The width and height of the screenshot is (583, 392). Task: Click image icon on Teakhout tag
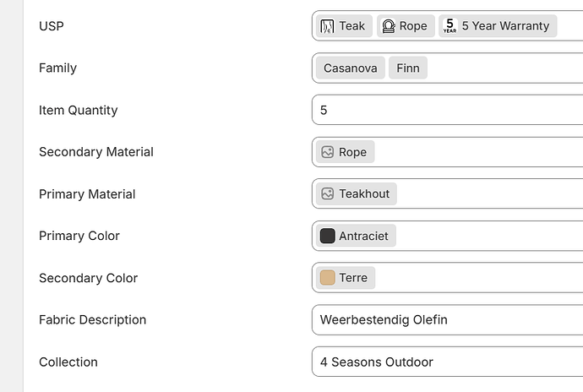tap(327, 194)
